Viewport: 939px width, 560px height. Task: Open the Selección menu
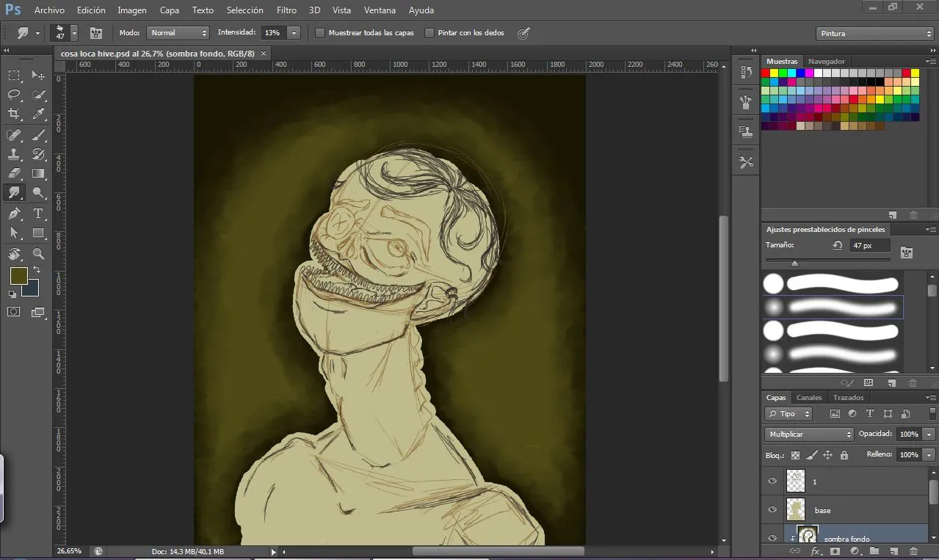pos(244,10)
